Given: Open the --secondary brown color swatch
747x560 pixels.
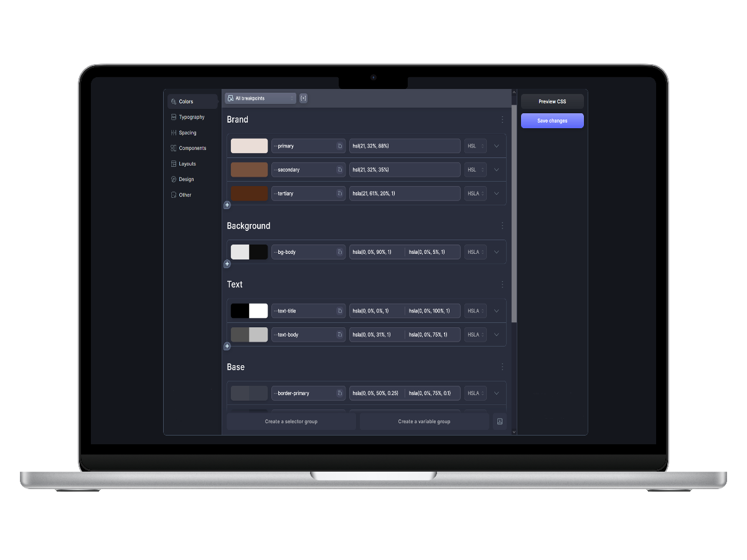Looking at the screenshot, I should click(x=249, y=170).
